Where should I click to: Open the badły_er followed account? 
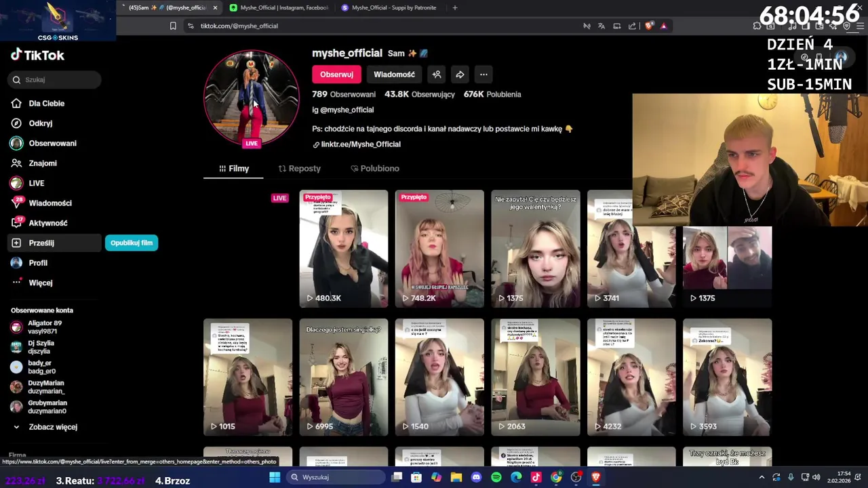33,367
